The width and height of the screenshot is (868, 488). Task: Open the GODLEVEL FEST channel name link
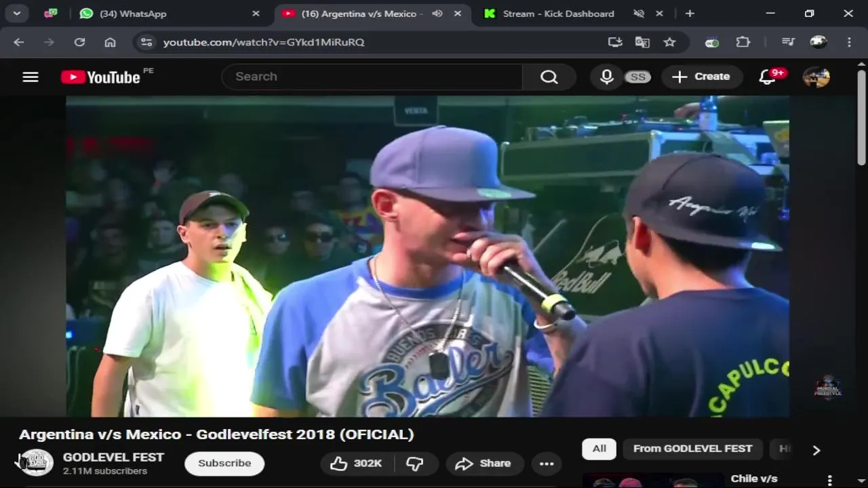[113, 457]
